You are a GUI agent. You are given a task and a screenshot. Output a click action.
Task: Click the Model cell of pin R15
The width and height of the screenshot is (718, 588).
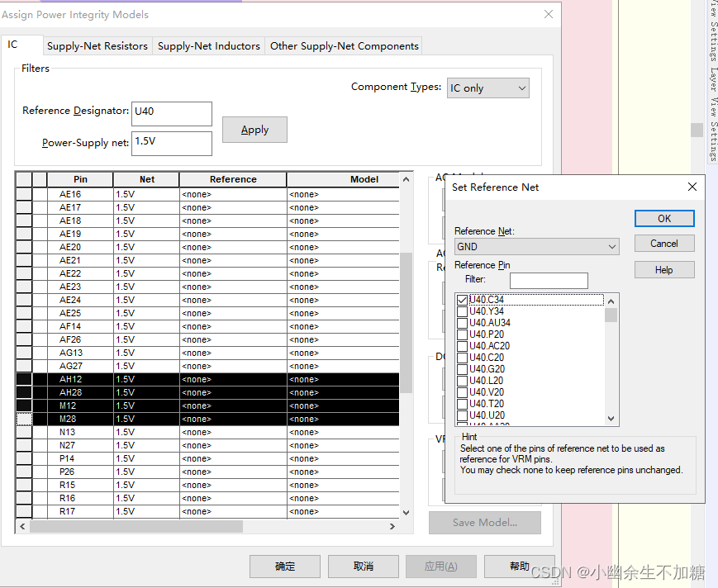point(344,485)
